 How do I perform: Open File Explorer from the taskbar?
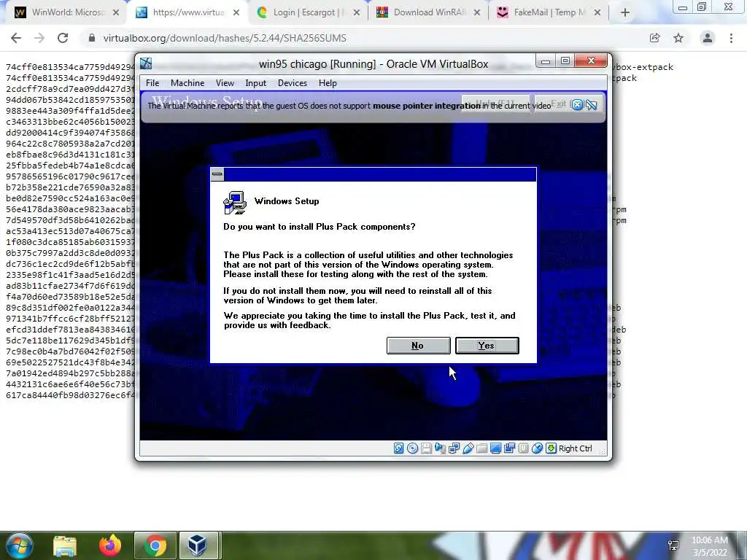65,545
